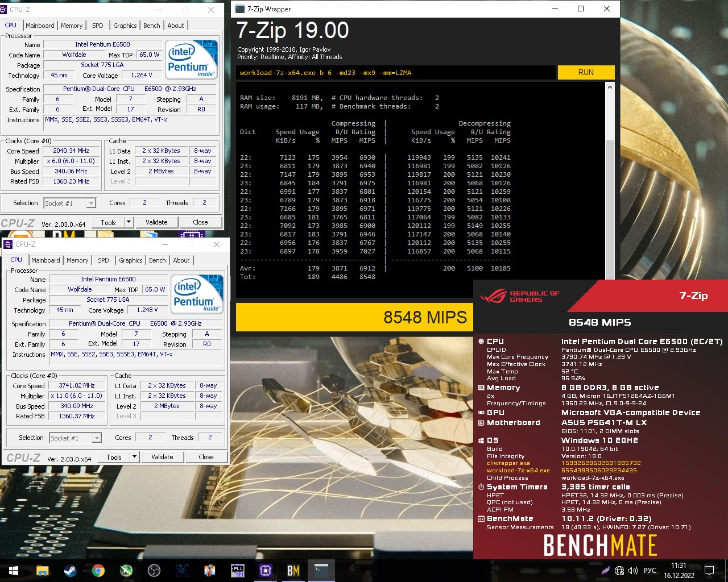The height and width of the screenshot is (582, 728).
Task: Click the front CPU-Z window title bar icon
Action: pyautogui.click(x=8, y=244)
